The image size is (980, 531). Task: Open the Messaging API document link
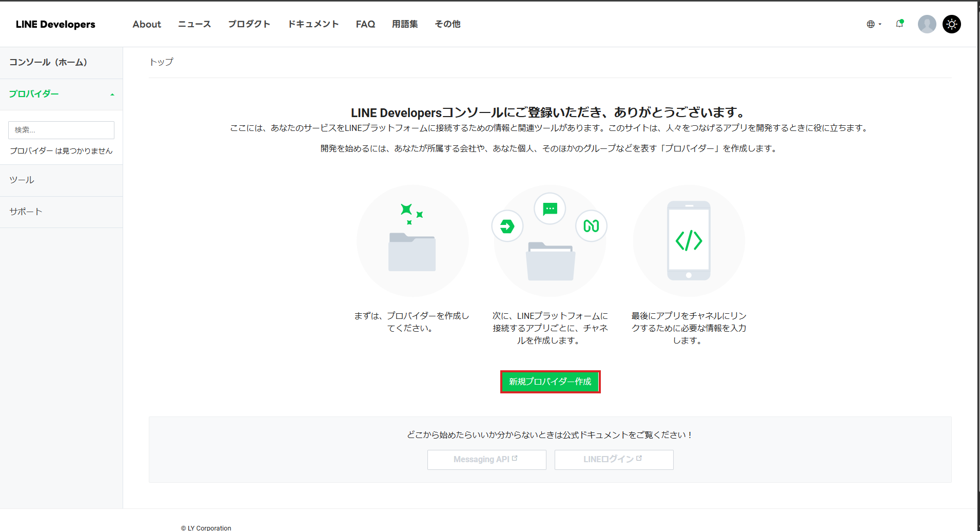pos(486,460)
